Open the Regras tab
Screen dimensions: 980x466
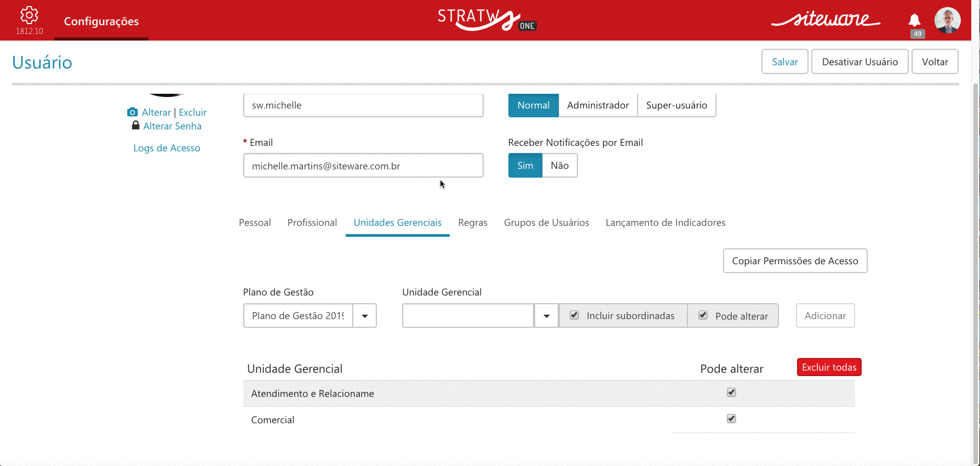473,223
